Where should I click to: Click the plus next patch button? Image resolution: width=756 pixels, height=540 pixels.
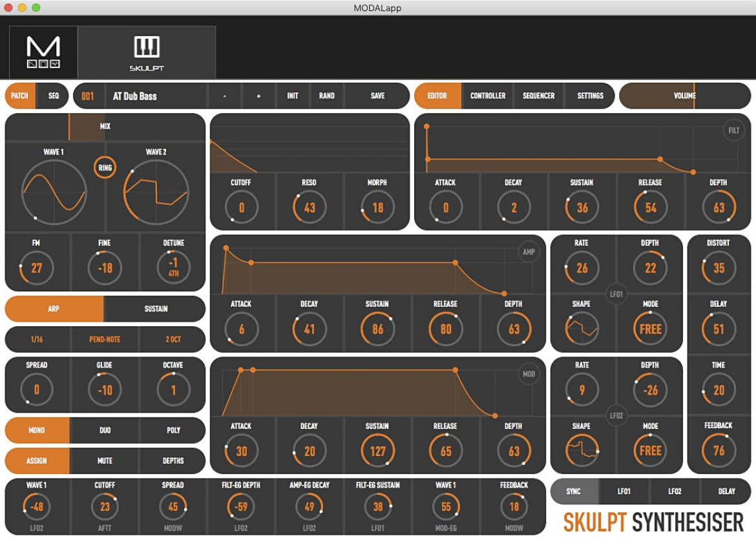tap(259, 96)
